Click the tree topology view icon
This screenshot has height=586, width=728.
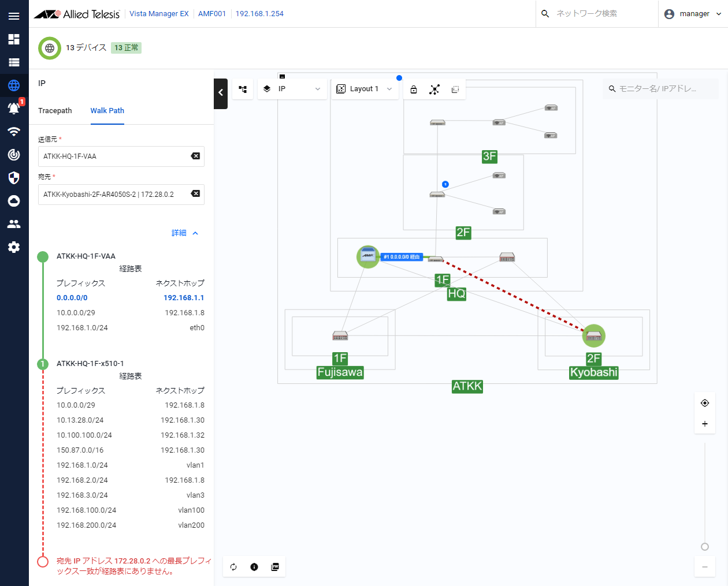[x=243, y=89]
